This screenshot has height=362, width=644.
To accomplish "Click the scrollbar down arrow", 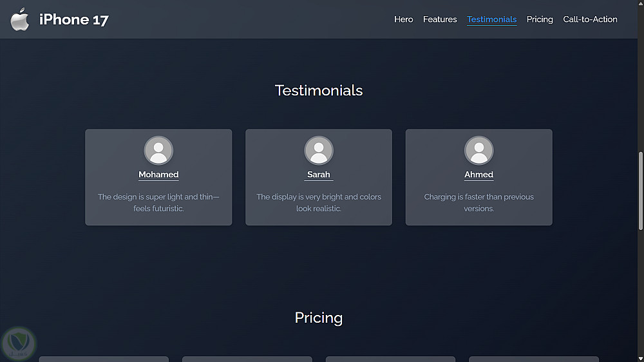I will (x=641, y=359).
